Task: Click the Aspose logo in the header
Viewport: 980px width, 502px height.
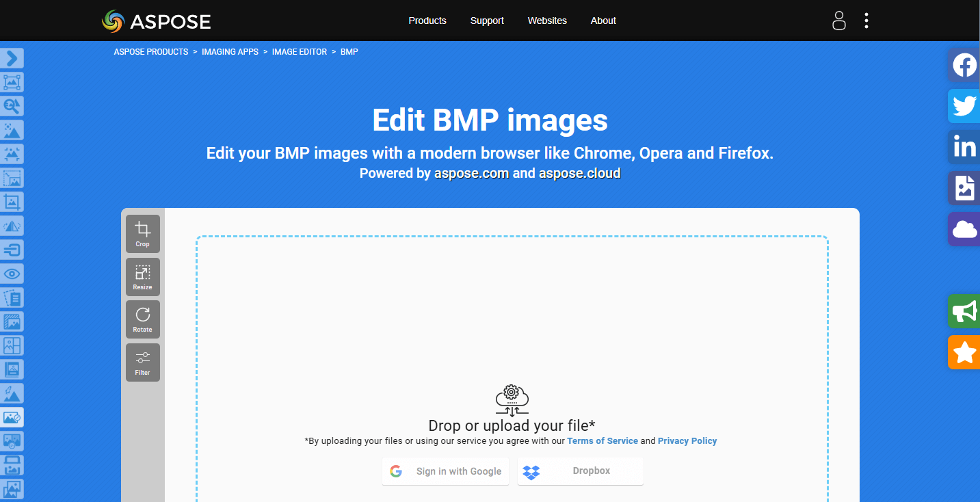Action: [x=156, y=21]
